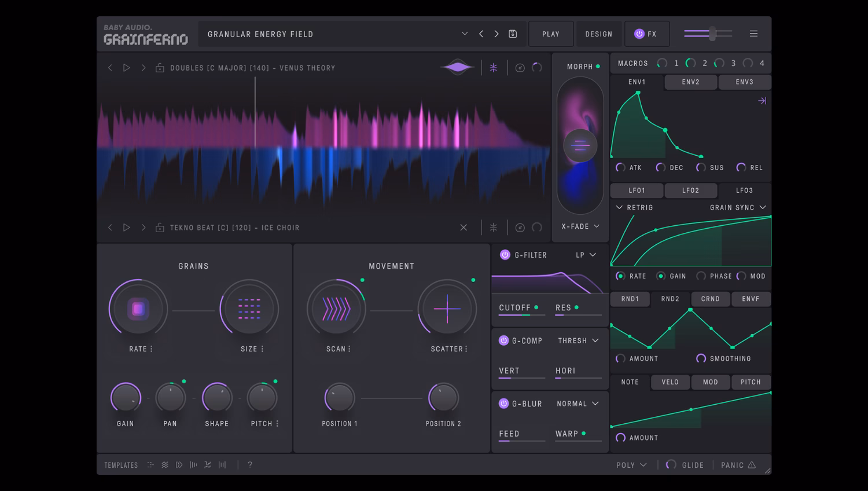Enable the FX power button

click(x=639, y=34)
